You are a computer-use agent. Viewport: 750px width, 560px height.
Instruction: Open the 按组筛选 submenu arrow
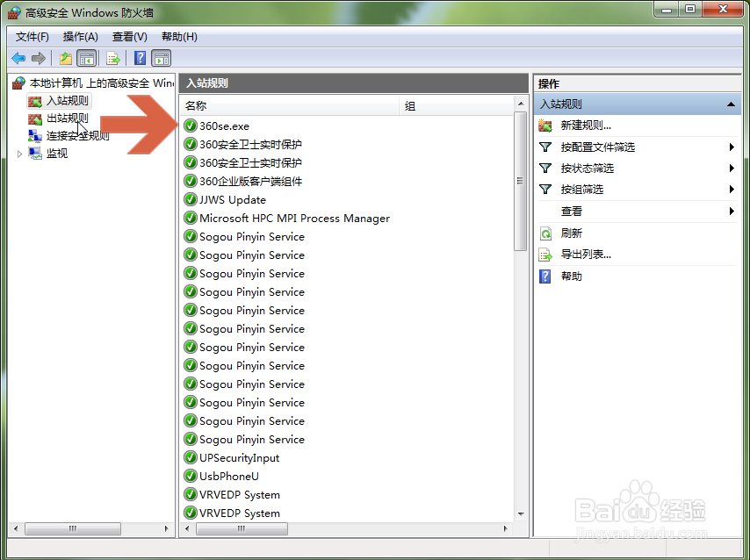click(x=732, y=189)
